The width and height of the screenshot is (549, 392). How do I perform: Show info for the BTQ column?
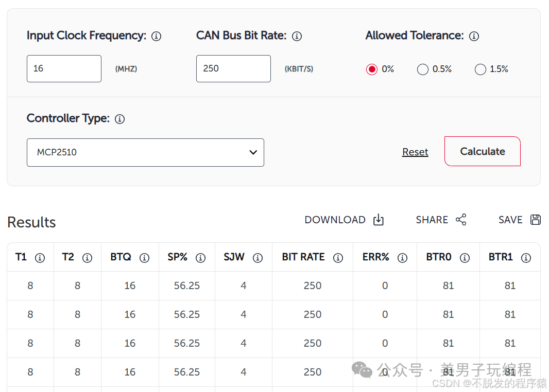144,258
